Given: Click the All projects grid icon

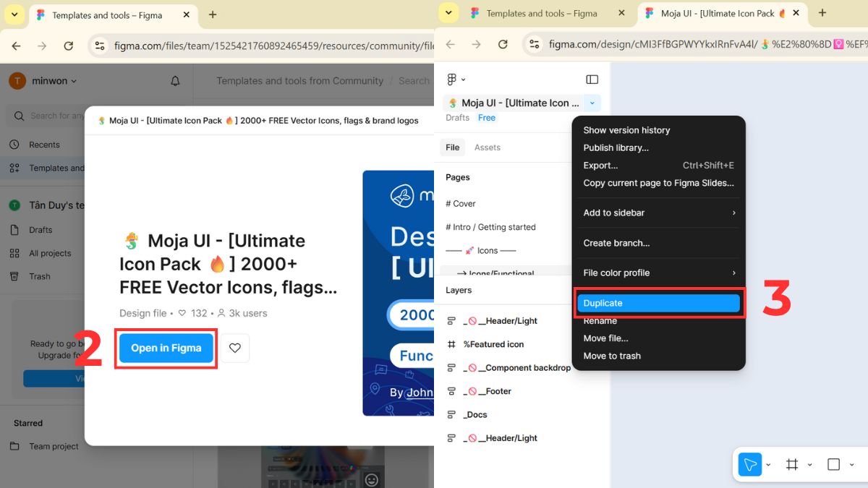Looking at the screenshot, I should 14,253.
